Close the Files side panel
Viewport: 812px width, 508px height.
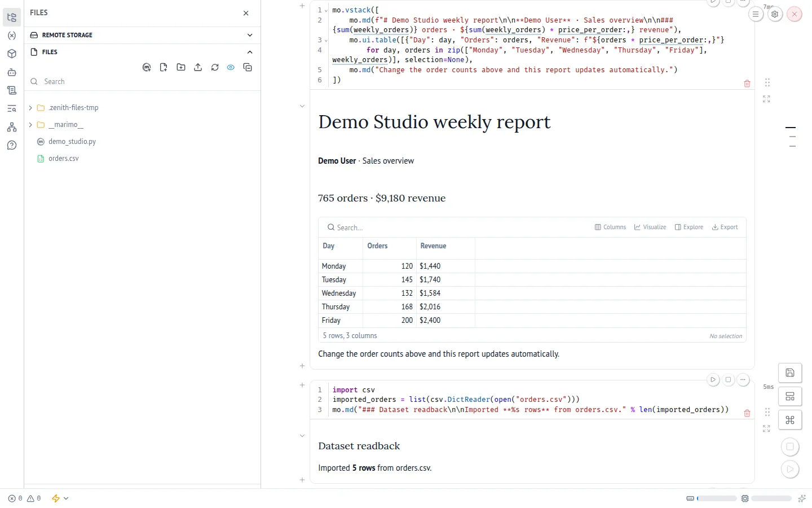click(246, 13)
